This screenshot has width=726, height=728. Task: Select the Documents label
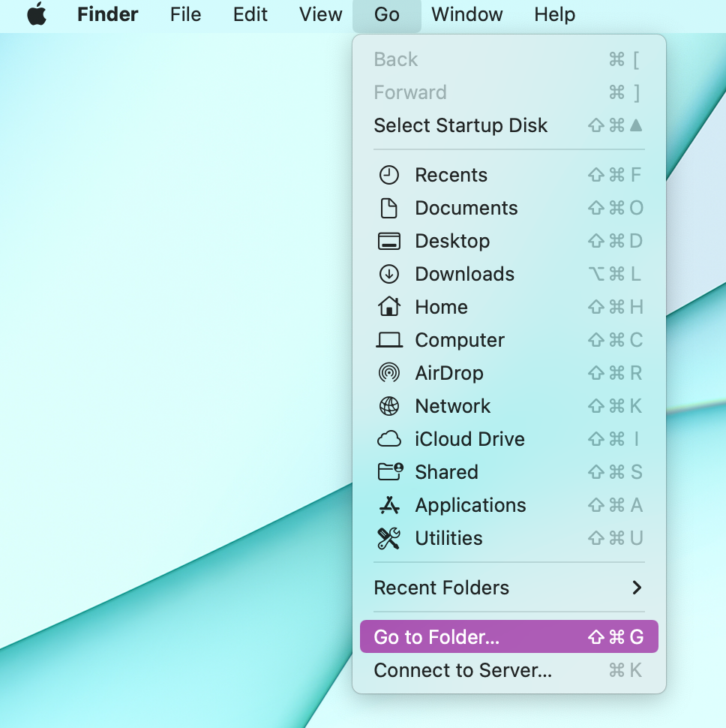tap(466, 208)
